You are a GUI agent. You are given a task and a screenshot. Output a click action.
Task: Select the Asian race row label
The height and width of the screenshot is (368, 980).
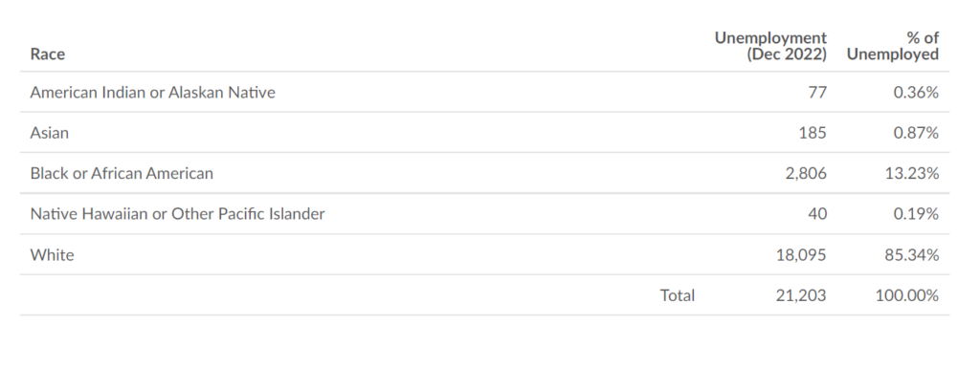click(50, 133)
